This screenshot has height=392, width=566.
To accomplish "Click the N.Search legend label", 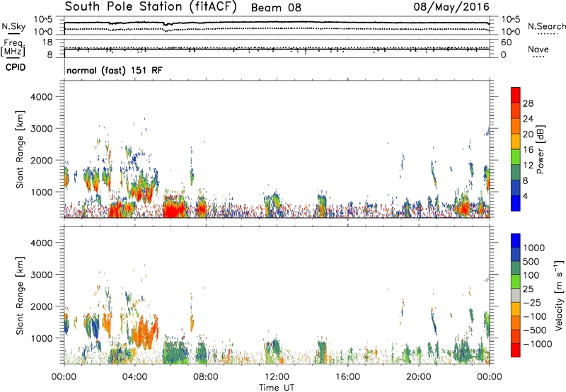I will tap(547, 26).
